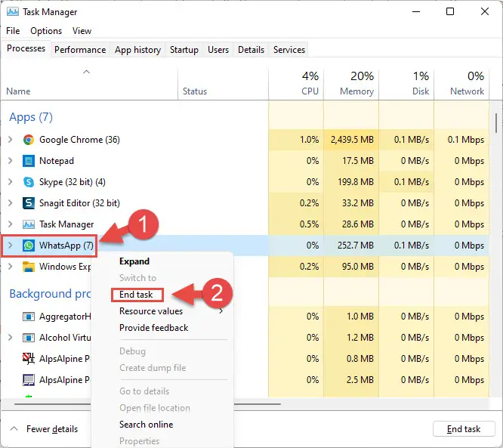The width and height of the screenshot is (503, 448).
Task: Select Search online in context menu
Action: pos(147,425)
